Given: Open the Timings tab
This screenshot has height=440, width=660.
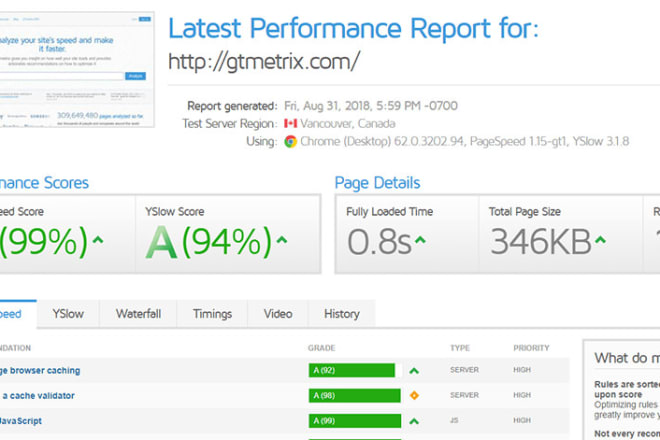Looking at the screenshot, I should click(212, 314).
